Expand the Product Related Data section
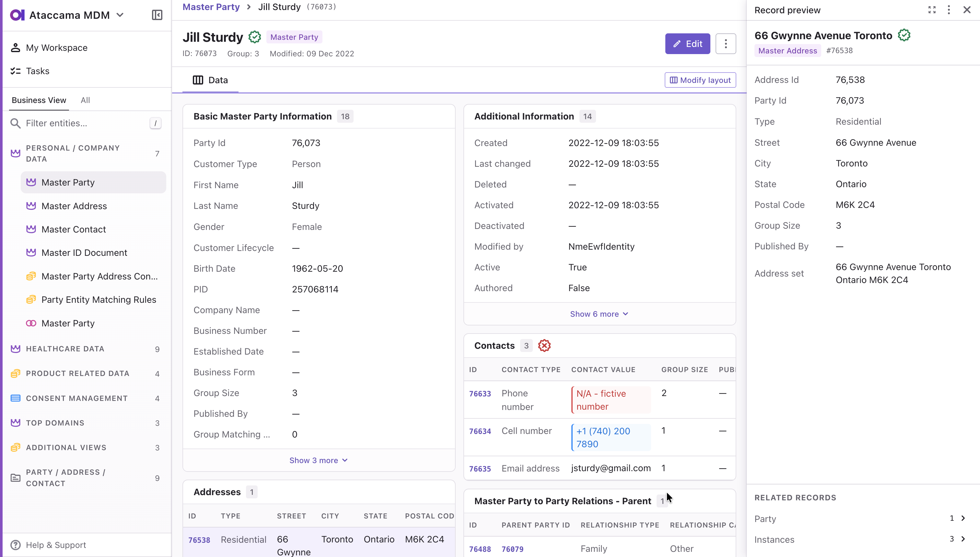The height and width of the screenshot is (557, 980). coord(87,373)
